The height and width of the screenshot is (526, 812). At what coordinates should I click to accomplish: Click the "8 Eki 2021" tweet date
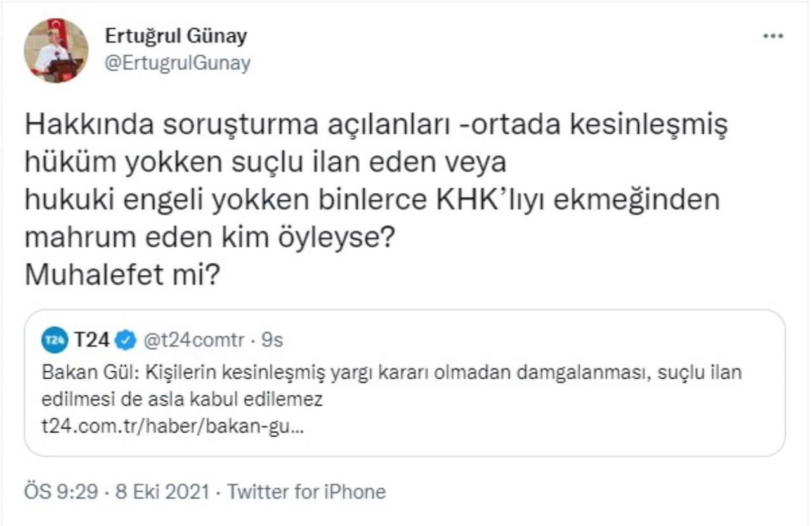coord(162,492)
